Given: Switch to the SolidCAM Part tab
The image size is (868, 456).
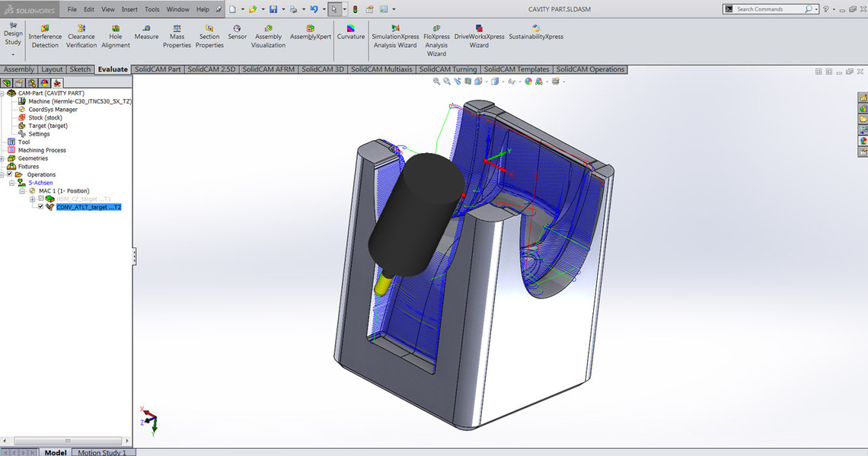Looking at the screenshot, I should (158, 69).
